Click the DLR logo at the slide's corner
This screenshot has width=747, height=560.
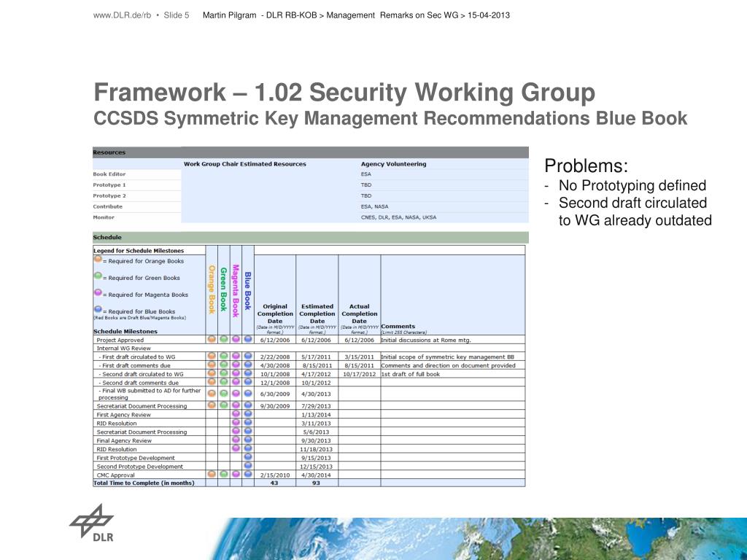coord(91,523)
